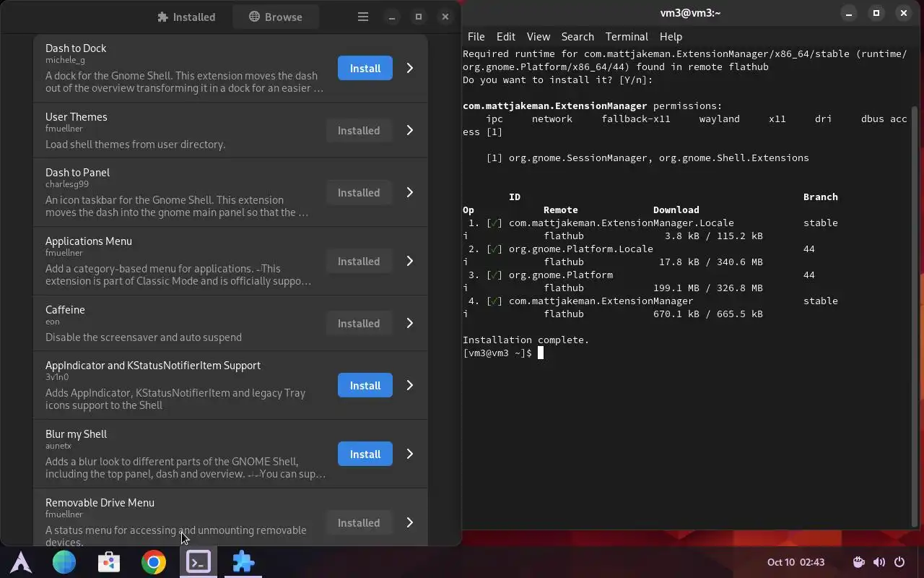The width and height of the screenshot is (924, 578).
Task: Expand Caffeine details chevron
Action: [409, 323]
